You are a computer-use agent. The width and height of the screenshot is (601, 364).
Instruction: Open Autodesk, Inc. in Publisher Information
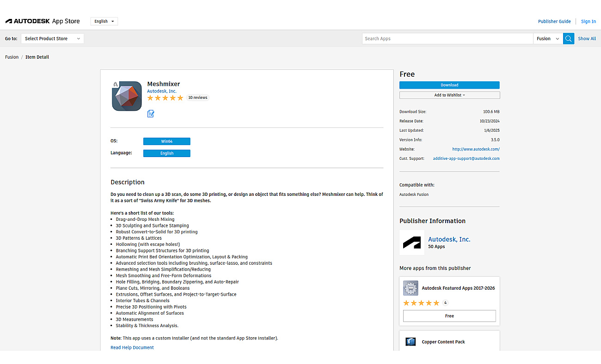[449, 239]
